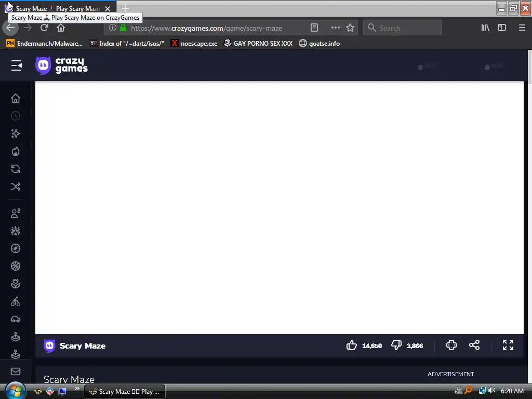Show site information icon in address bar
This screenshot has width=532, height=399.
point(113,28)
